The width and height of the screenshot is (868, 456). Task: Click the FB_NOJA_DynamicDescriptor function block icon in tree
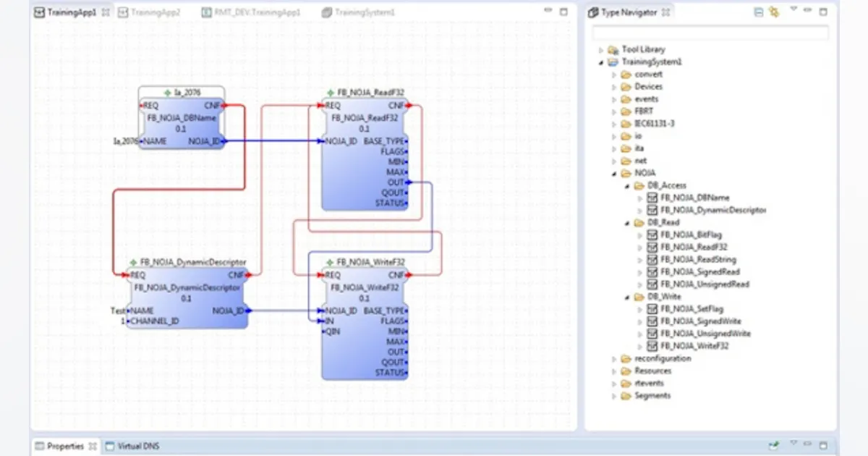(652, 210)
